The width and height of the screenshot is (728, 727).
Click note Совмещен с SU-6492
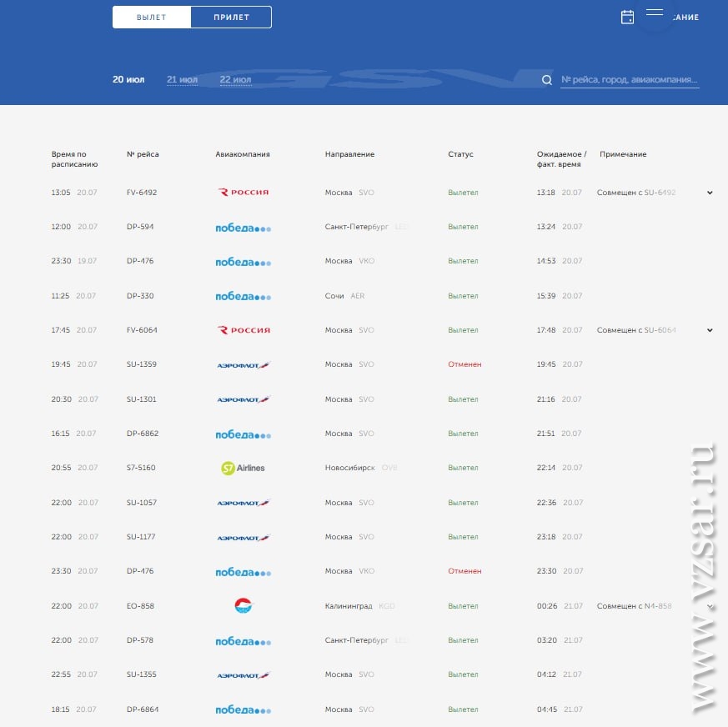(x=636, y=193)
